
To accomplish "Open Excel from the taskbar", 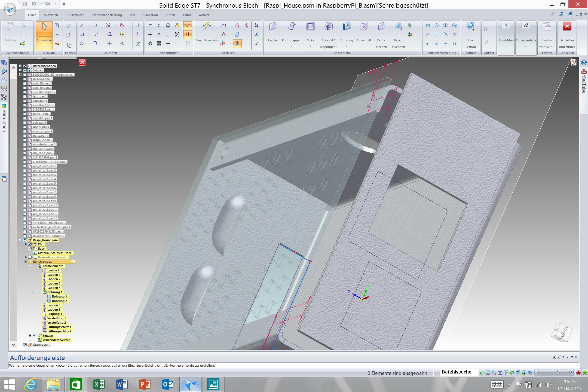I will coord(99,384).
